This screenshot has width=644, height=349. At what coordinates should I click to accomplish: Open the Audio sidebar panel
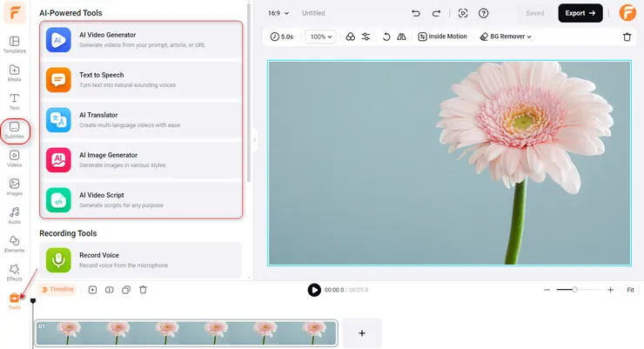[x=15, y=216]
